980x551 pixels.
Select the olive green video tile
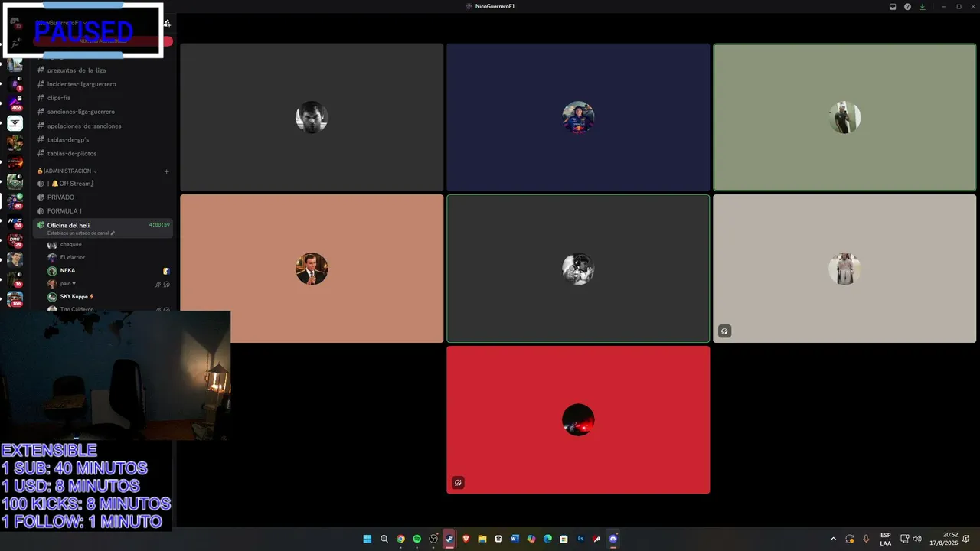click(844, 117)
